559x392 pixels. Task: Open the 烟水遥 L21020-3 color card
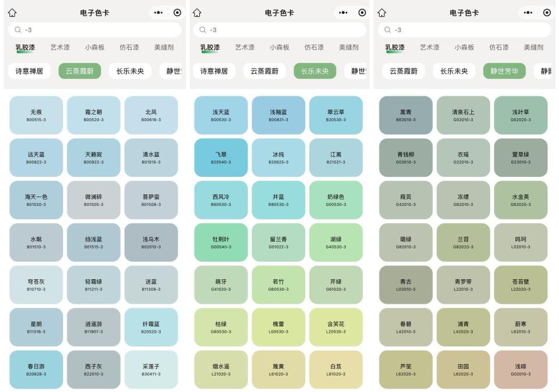[x=221, y=369]
